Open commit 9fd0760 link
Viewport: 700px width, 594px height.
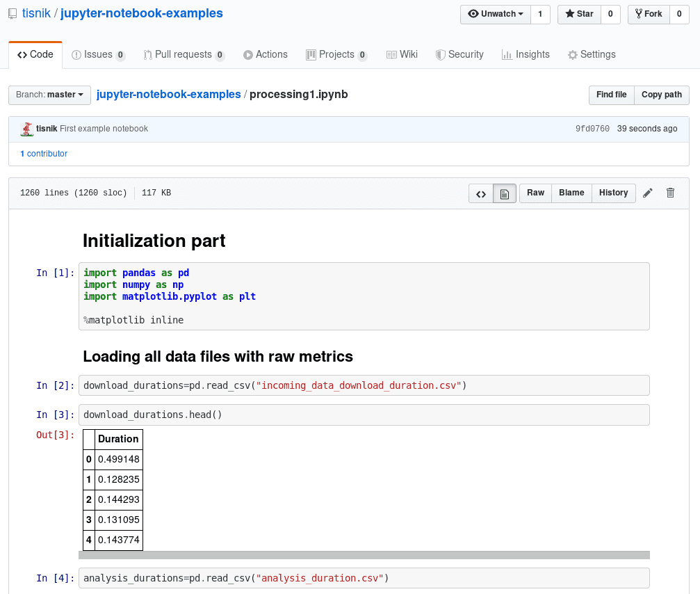[592, 129]
